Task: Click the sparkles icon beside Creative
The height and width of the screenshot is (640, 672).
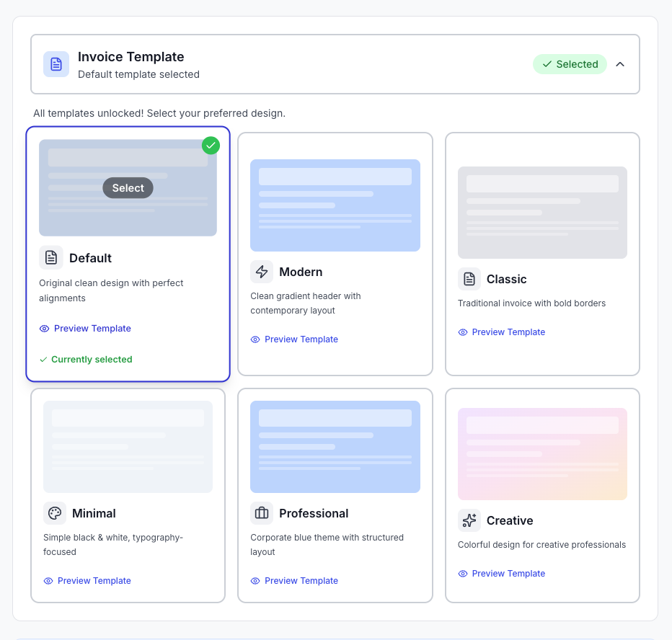Action: click(469, 520)
